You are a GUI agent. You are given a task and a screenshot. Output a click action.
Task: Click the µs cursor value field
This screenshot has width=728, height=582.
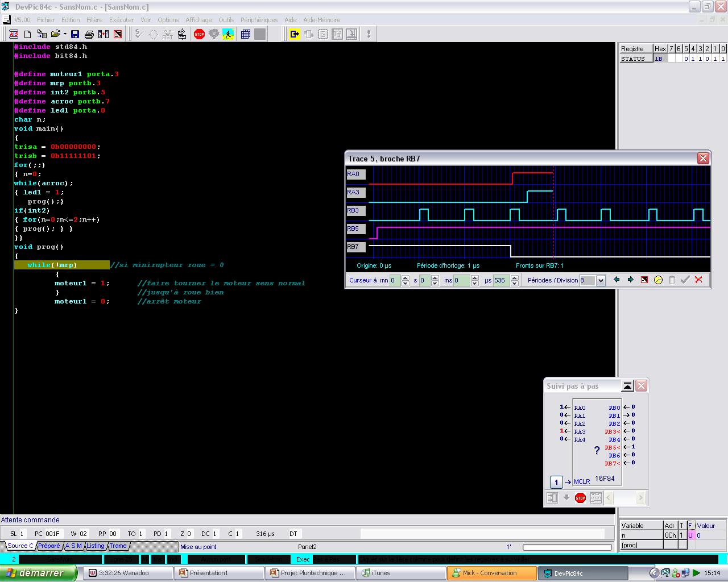point(501,280)
